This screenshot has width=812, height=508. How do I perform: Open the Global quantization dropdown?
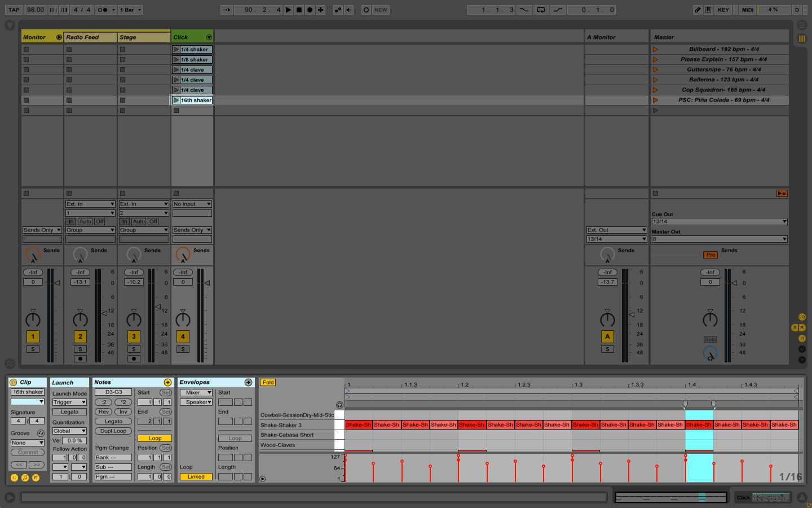[69, 431]
